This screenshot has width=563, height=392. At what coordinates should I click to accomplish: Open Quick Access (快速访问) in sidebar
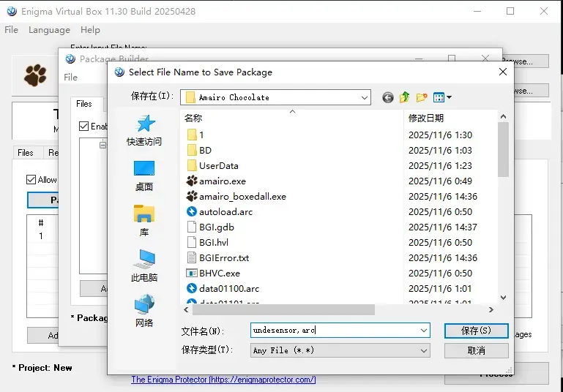tap(144, 130)
